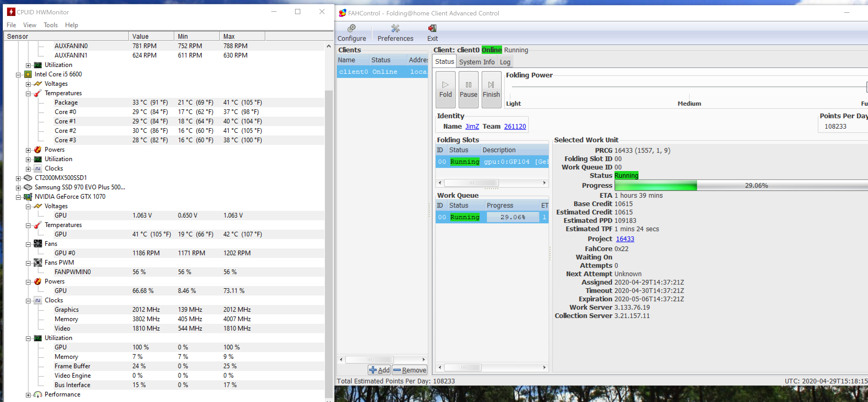Viewport: 868px width, 402px height.
Task: Click the GPU Utilization chart icon
Action: pyautogui.click(x=38, y=338)
